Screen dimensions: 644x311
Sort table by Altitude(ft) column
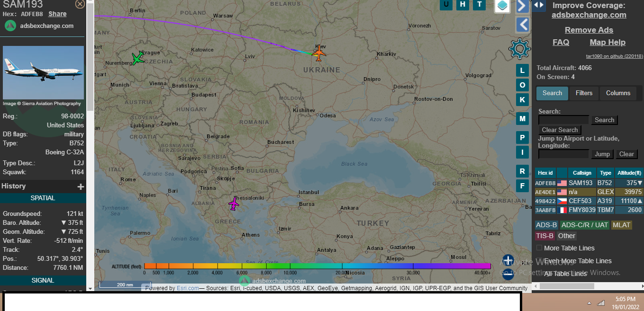(x=629, y=173)
